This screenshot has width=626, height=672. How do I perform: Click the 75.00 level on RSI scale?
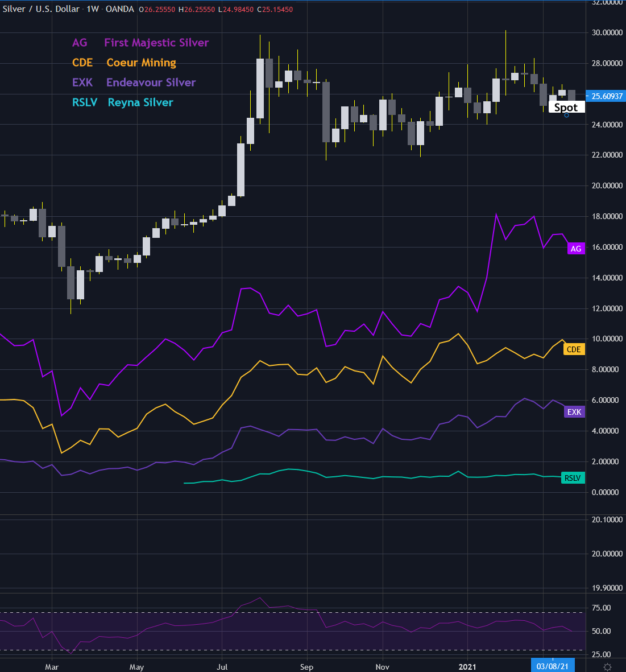(x=601, y=608)
